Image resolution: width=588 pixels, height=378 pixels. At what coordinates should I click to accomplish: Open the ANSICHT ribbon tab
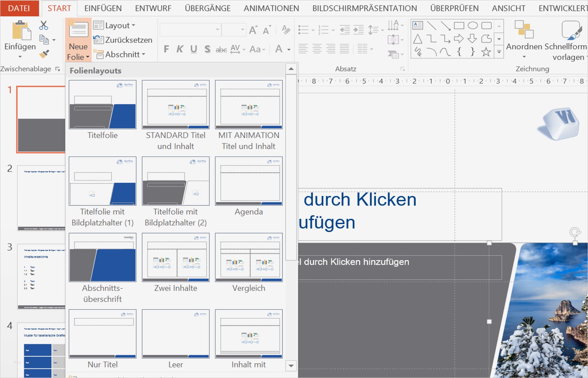[509, 8]
